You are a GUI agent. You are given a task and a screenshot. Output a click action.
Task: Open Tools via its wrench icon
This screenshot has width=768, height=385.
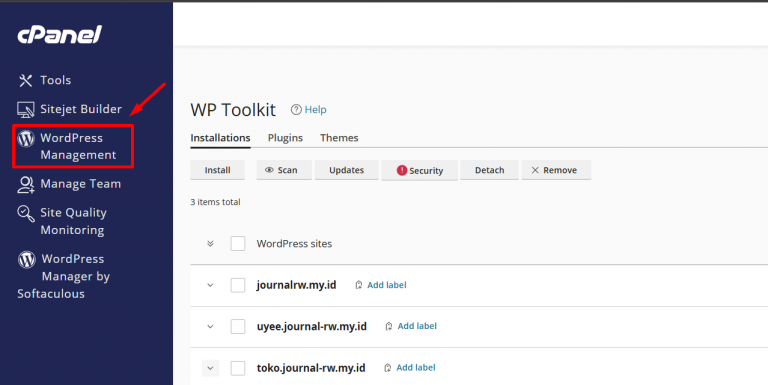point(25,80)
